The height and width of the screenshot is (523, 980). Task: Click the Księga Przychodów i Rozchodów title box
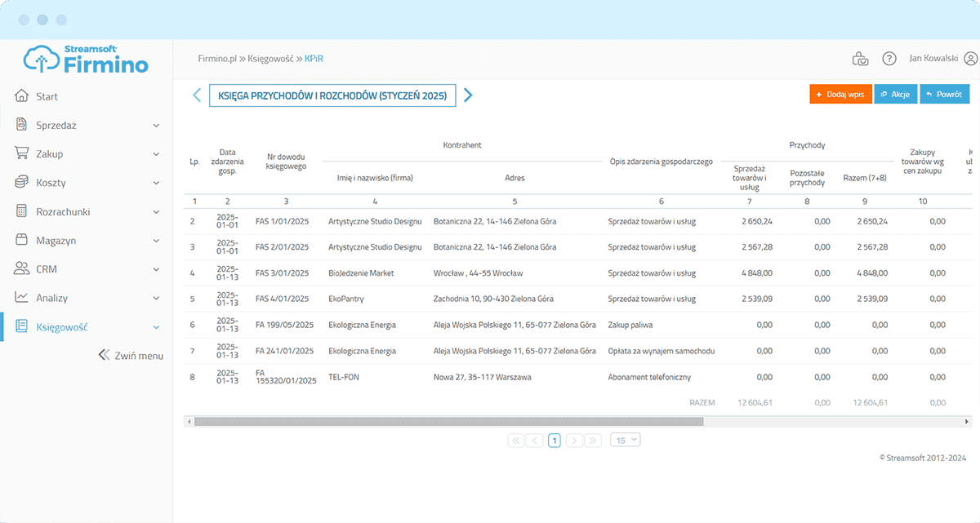click(x=332, y=95)
